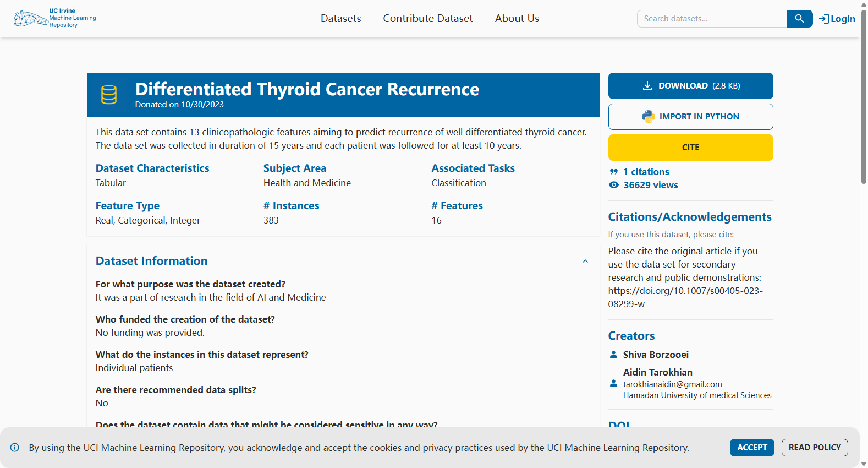Click the # Features heading
Image resolution: width=868 pixels, height=468 pixels.
coord(457,206)
